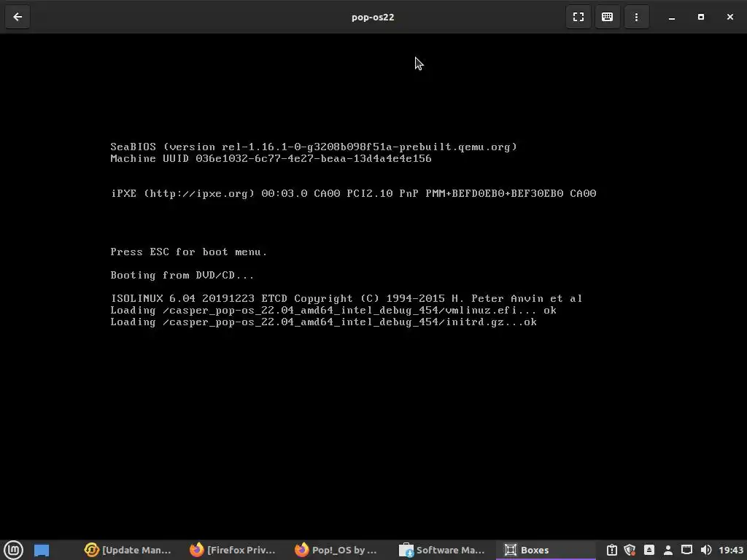The height and width of the screenshot is (560, 747).
Task: Open the network tray icon
Action: (686, 550)
